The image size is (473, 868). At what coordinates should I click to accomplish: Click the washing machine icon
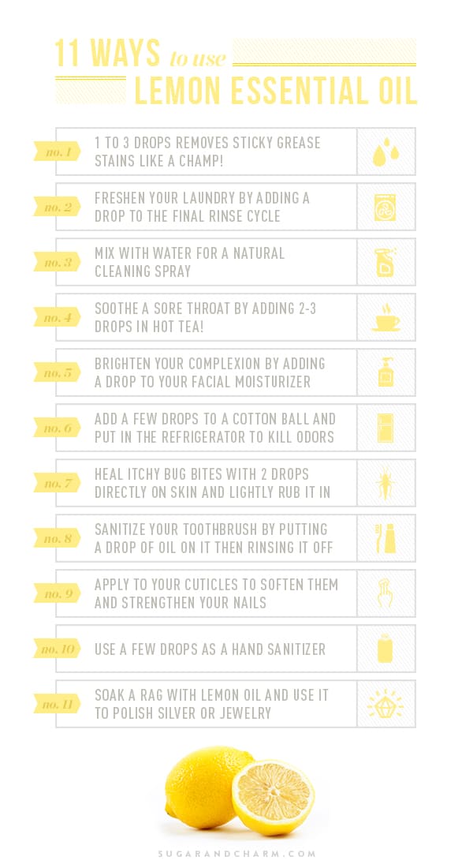point(385,208)
